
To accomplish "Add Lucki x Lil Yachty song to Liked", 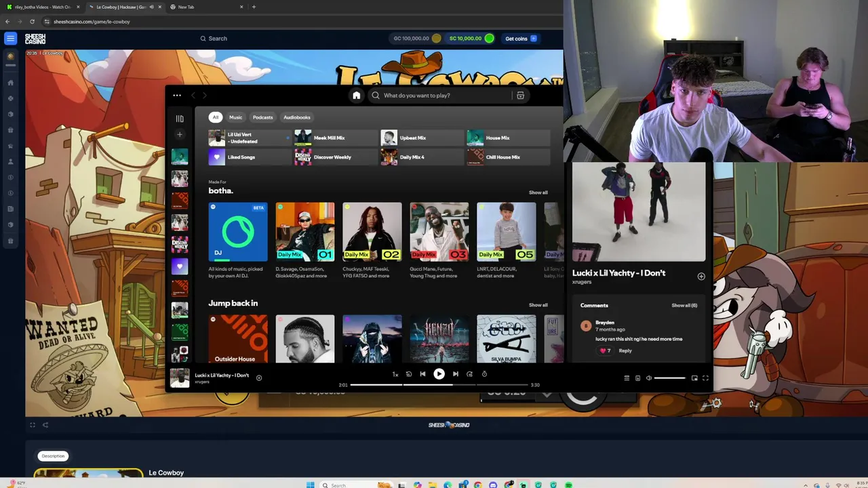I will pos(258,378).
